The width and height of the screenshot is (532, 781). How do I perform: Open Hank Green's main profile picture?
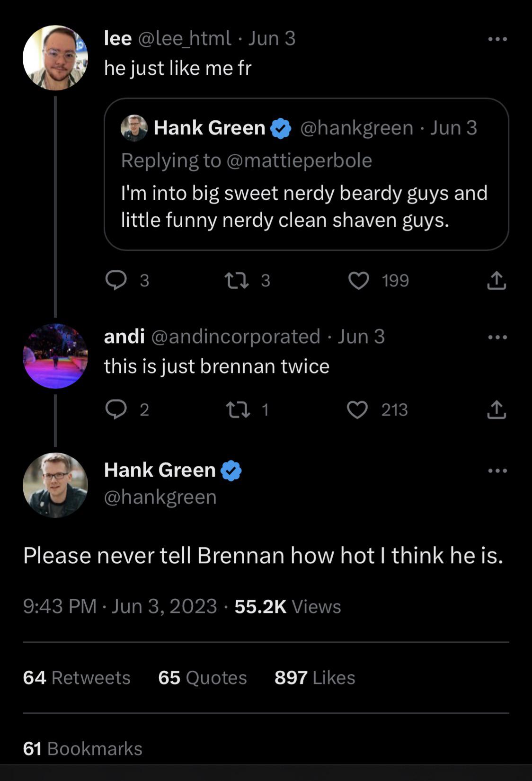(x=55, y=485)
